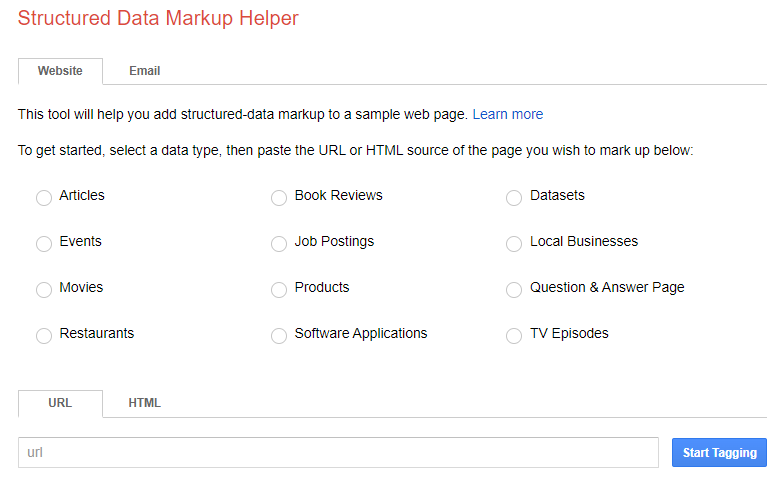The height and width of the screenshot is (488, 775).
Task: Select the URL tab
Action: point(60,403)
